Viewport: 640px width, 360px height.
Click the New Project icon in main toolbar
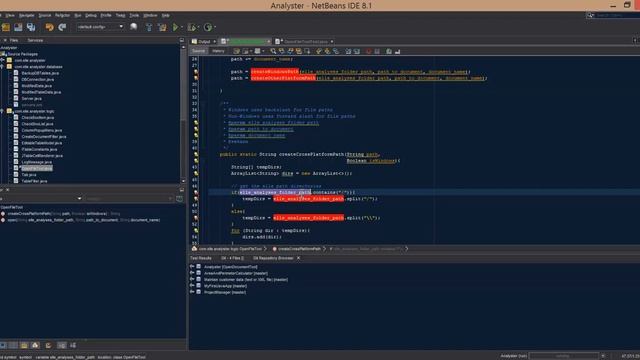(6, 27)
